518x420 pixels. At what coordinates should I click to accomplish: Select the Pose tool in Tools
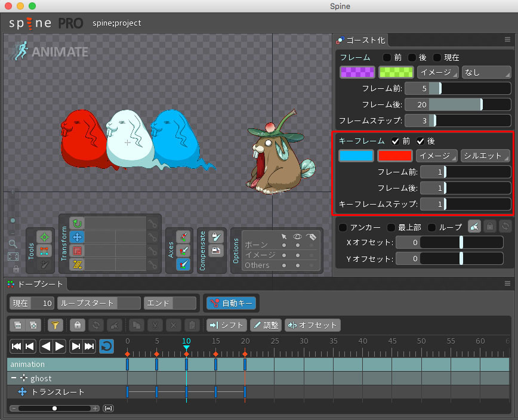(44, 237)
